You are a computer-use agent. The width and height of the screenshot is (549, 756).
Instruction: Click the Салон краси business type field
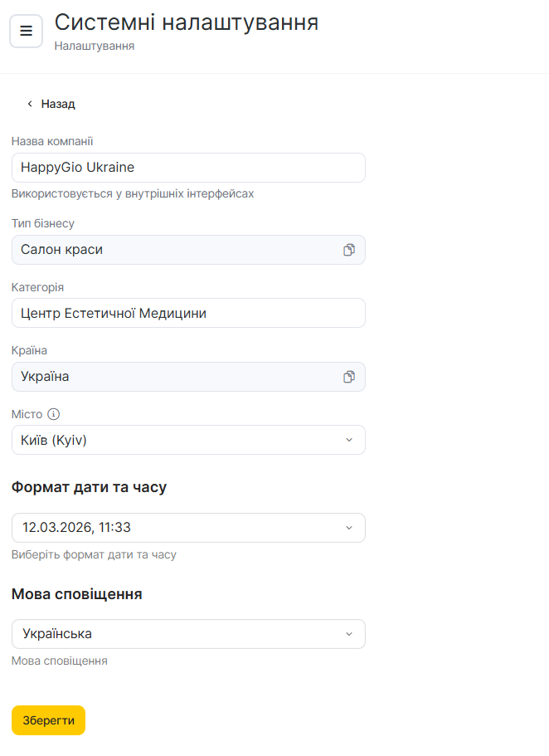coord(166,250)
